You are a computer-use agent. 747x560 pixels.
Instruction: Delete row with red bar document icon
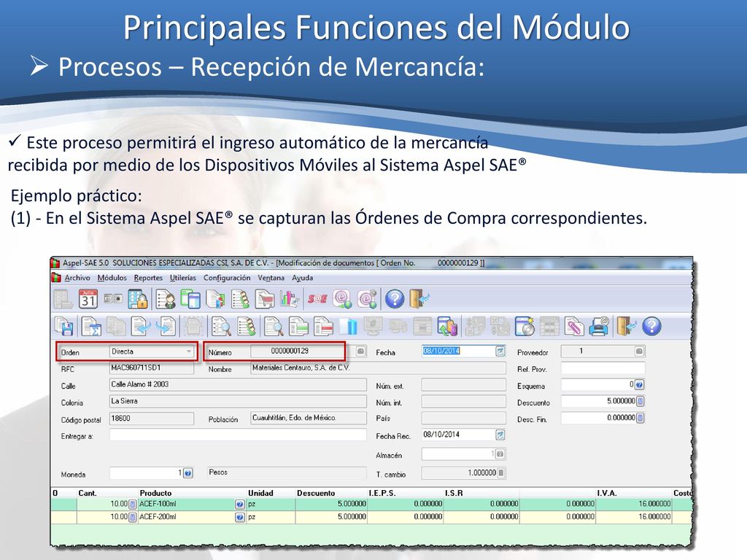[x=323, y=326]
